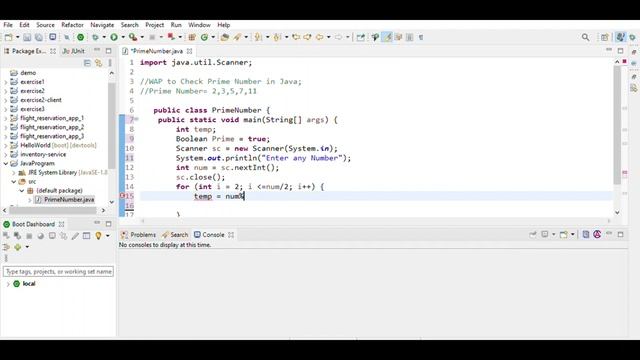Click the Run Last Tool (external tools) icon
This screenshot has height=360, width=640.
pyautogui.click(x=133, y=37)
